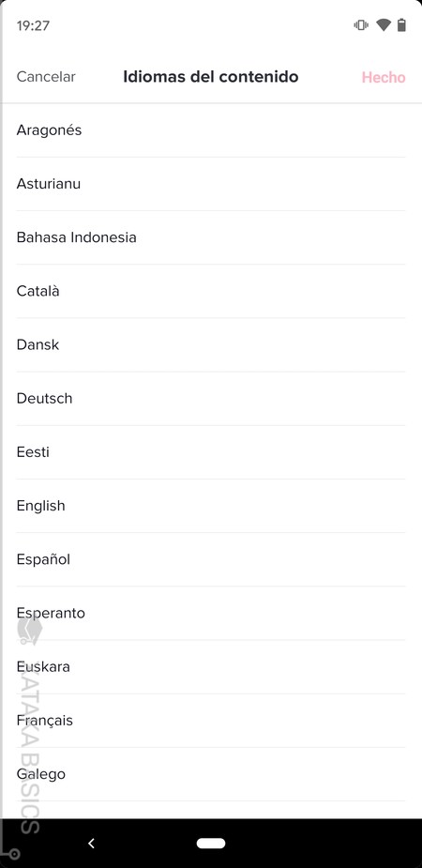Select Eesti language row
Viewport: 422px width, 868px height.
click(x=211, y=452)
